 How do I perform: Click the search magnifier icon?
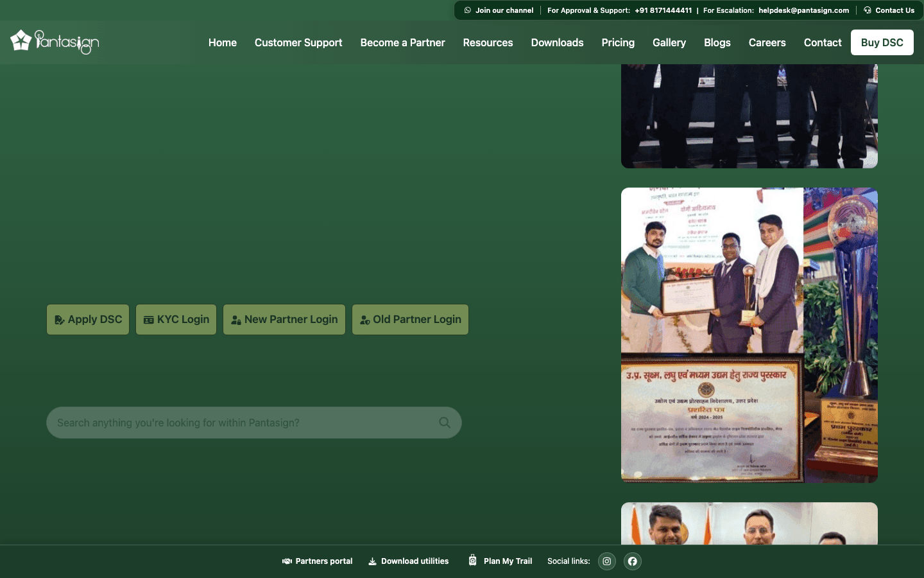pyautogui.click(x=445, y=423)
